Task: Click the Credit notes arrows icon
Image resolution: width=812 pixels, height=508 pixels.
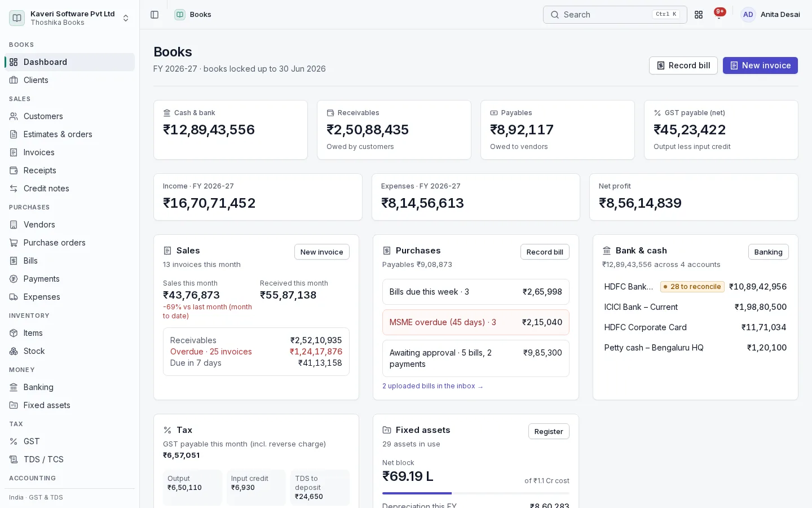Action: (14, 189)
